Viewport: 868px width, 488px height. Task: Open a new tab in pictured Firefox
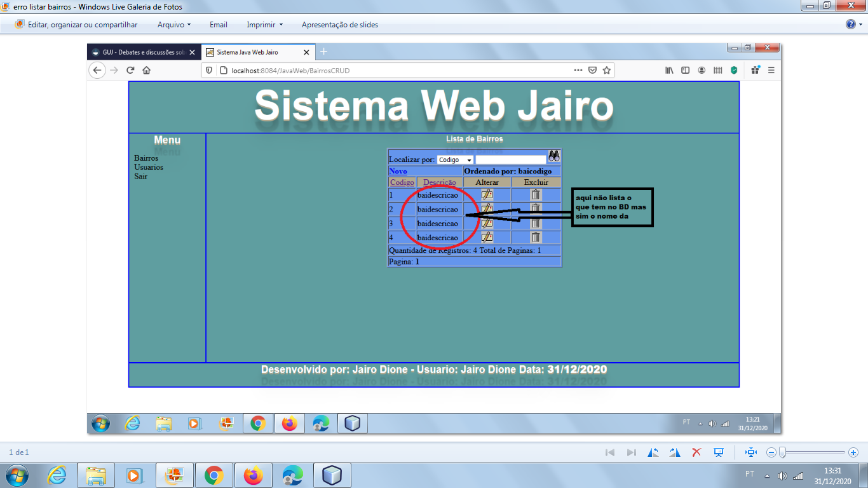click(x=323, y=51)
